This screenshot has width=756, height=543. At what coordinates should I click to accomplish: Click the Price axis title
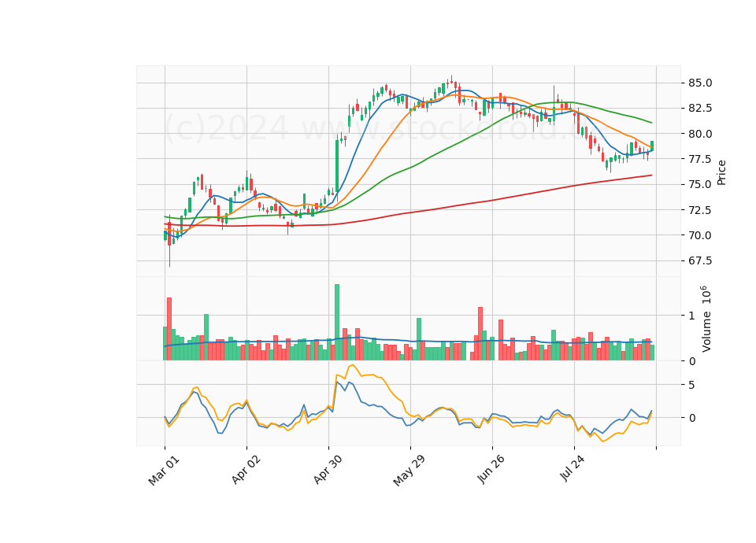click(721, 172)
